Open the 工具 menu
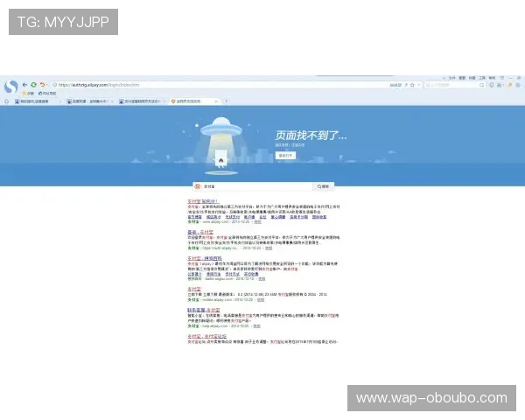The height and width of the screenshot is (420, 525). click(x=482, y=78)
